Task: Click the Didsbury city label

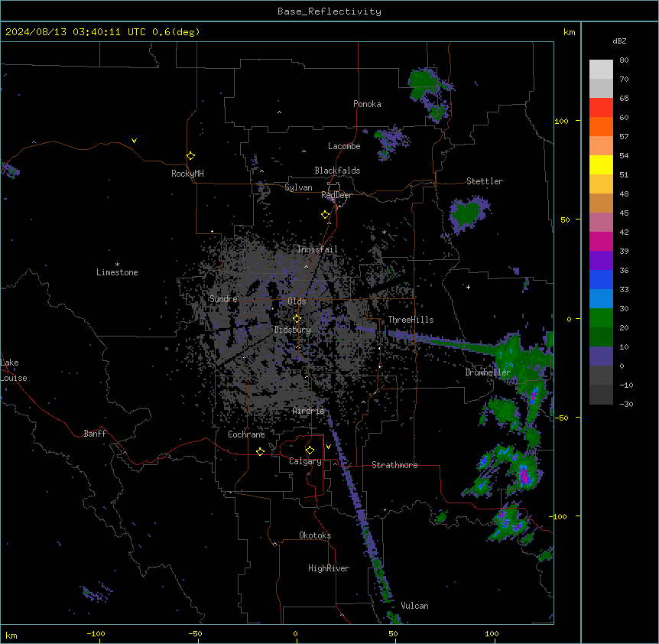Action: tap(293, 330)
